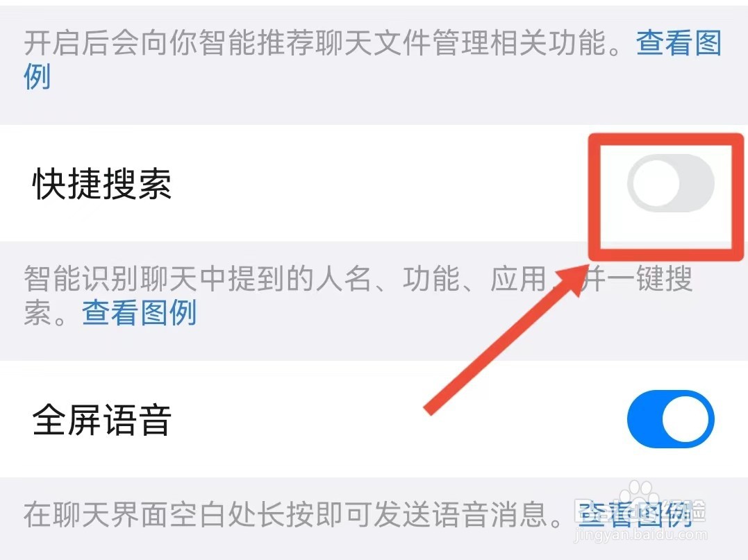Select the 全屏语音 setting label
The height and width of the screenshot is (560, 748).
[x=101, y=419]
